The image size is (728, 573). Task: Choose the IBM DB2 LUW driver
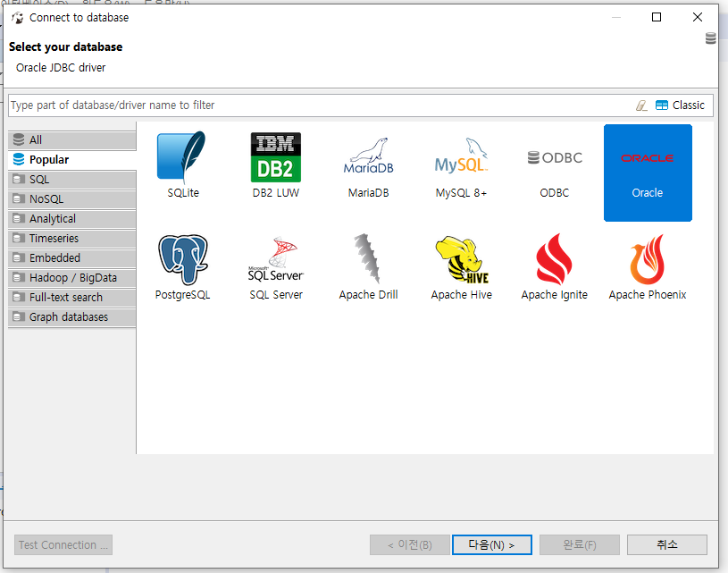[276, 164]
